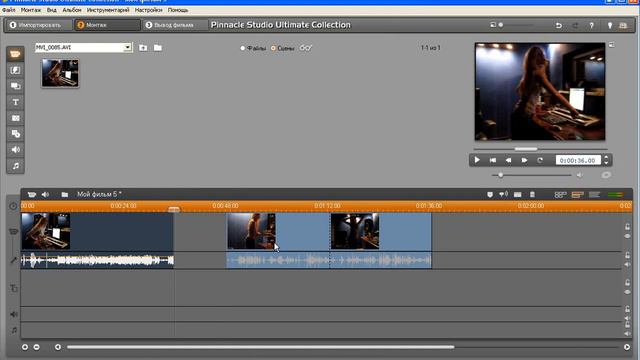Zoom in the timeline with the plus button
The height and width of the screenshot is (360, 640).
point(25,347)
